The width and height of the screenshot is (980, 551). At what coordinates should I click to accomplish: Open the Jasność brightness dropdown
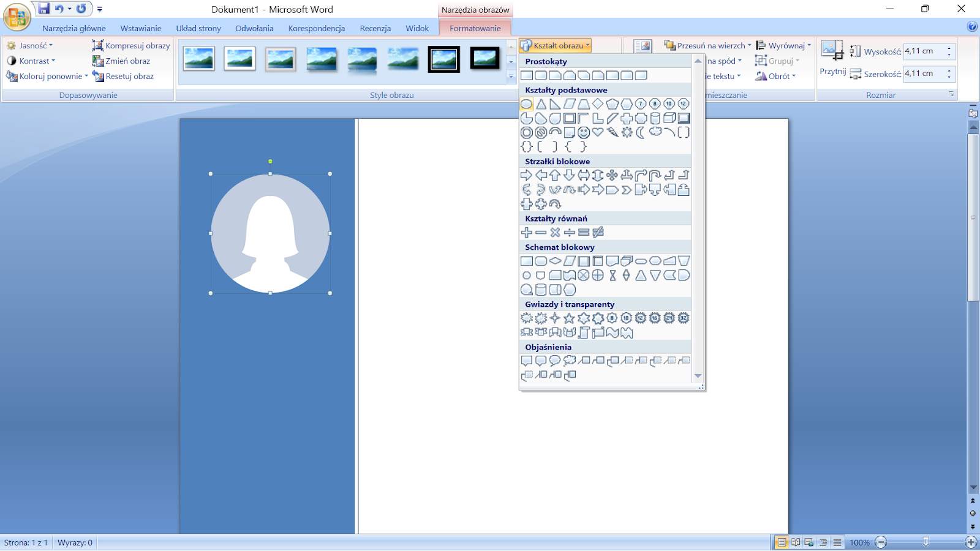pos(31,45)
